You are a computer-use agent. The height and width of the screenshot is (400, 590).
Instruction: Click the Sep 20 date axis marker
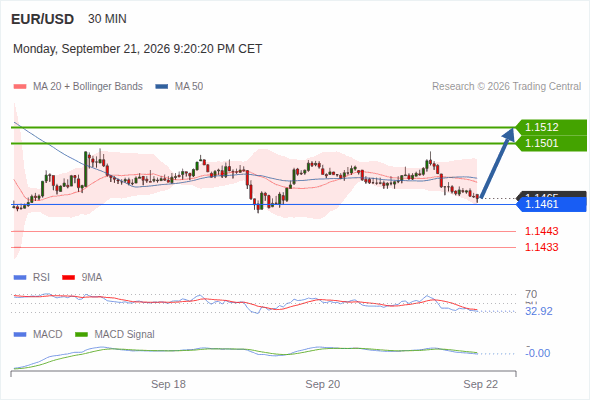(322, 384)
